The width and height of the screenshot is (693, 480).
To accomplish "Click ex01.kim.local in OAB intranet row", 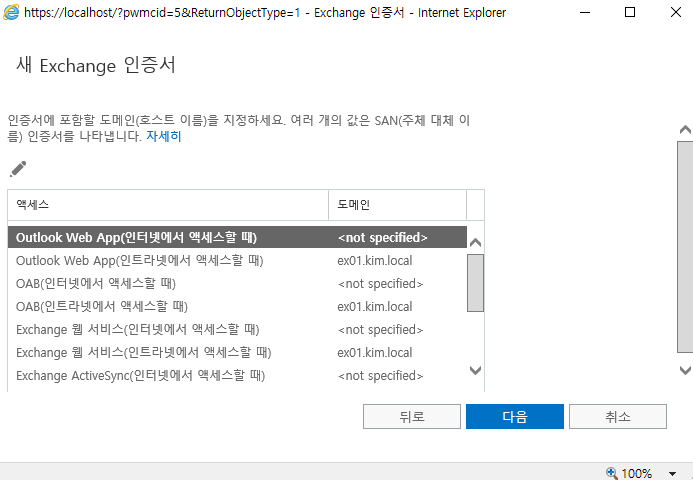I will [374, 306].
